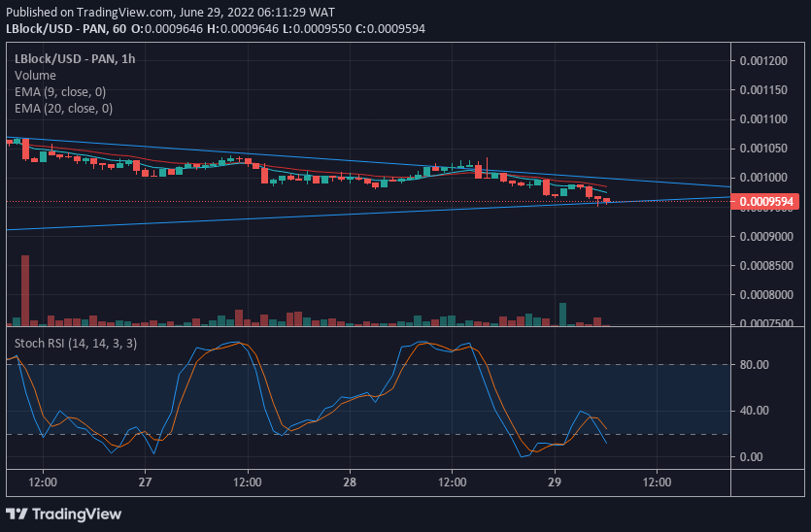Click the 0.001000 price axis label
Image resolution: width=811 pixels, height=532 pixels.
click(x=763, y=178)
